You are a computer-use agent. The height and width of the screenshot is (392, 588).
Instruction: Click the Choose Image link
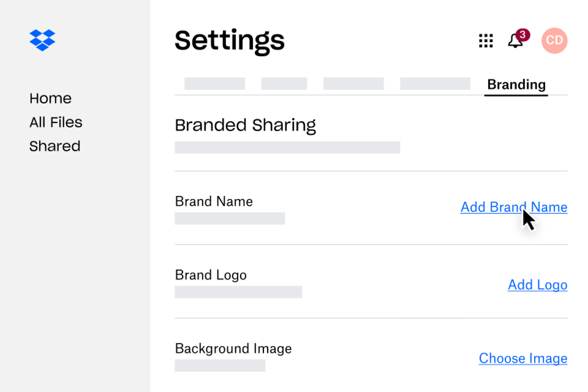pos(523,358)
